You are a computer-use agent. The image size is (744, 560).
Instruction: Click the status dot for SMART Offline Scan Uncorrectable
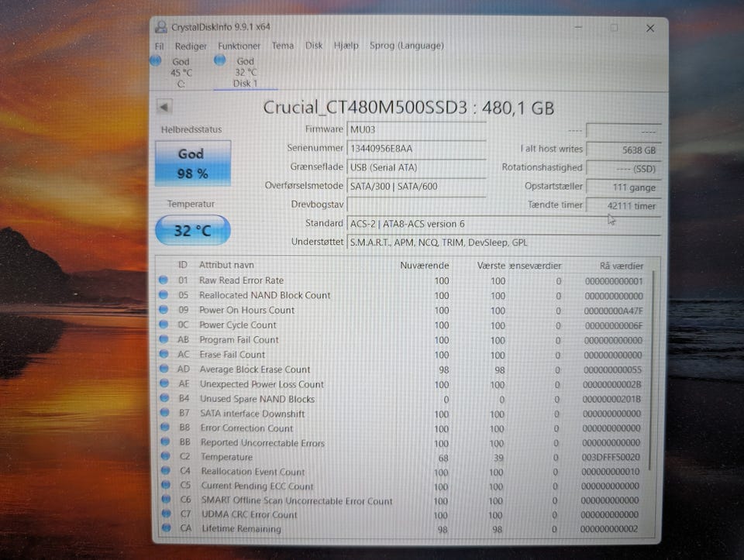tap(166, 500)
